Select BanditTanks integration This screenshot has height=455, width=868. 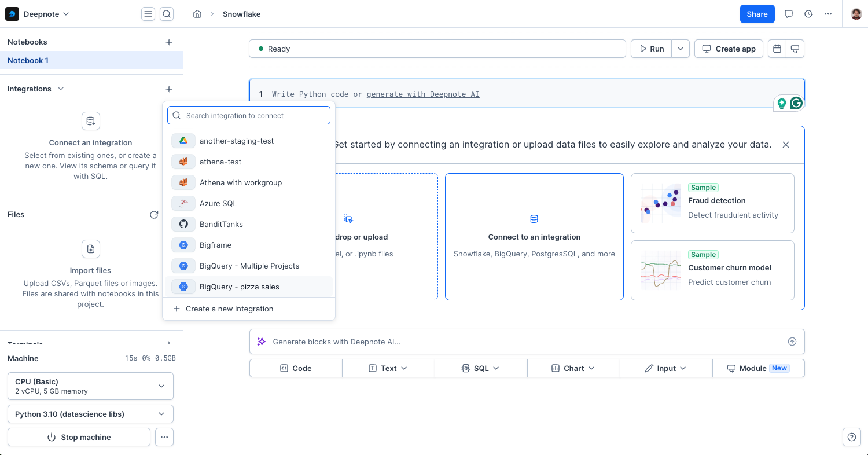(x=249, y=224)
